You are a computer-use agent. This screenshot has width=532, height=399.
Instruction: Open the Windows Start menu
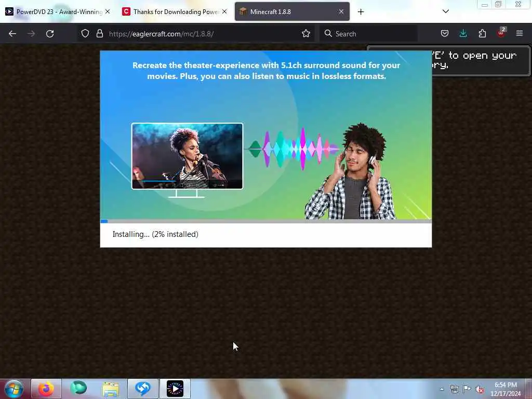[14, 389]
